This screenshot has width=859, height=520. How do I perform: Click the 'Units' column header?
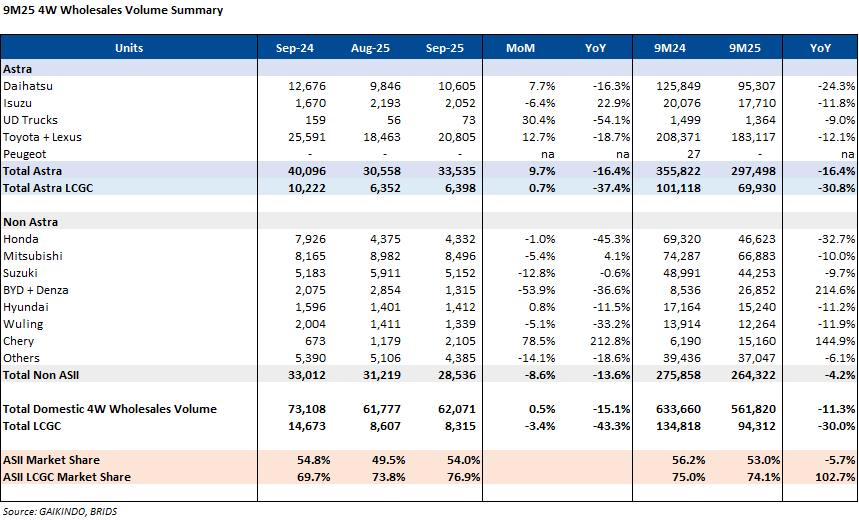coord(129,48)
